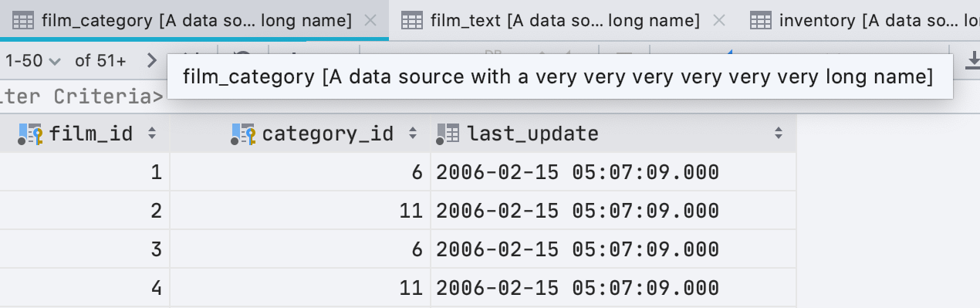Click the table icon on film_text tab
980x308 pixels.
click(413, 21)
